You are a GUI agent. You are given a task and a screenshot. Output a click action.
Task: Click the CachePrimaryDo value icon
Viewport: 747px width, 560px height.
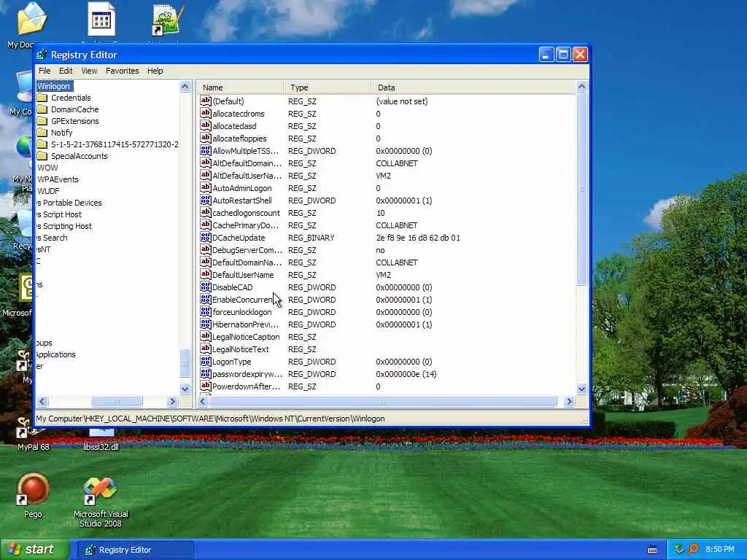pyautogui.click(x=205, y=225)
